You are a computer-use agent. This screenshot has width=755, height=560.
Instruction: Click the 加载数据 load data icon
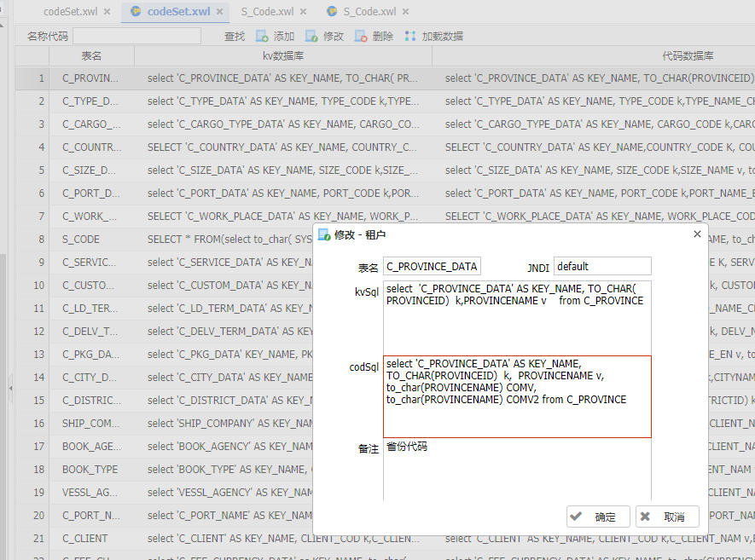410,36
